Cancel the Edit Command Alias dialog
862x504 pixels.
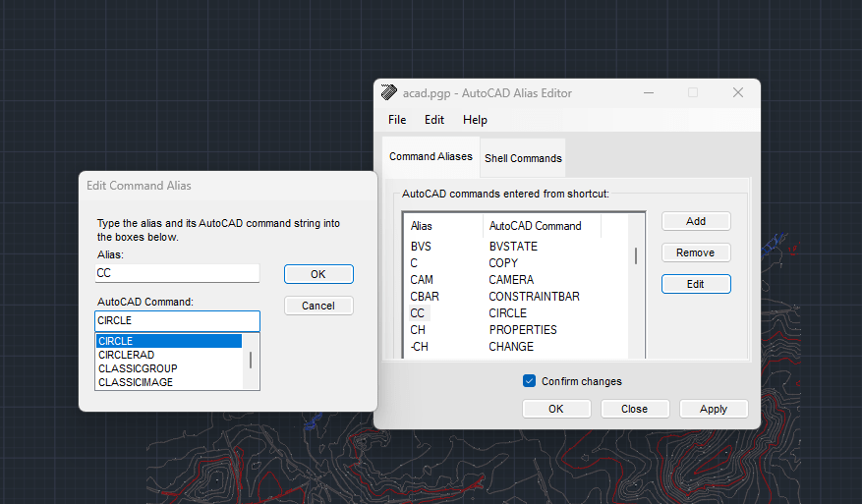tap(318, 306)
